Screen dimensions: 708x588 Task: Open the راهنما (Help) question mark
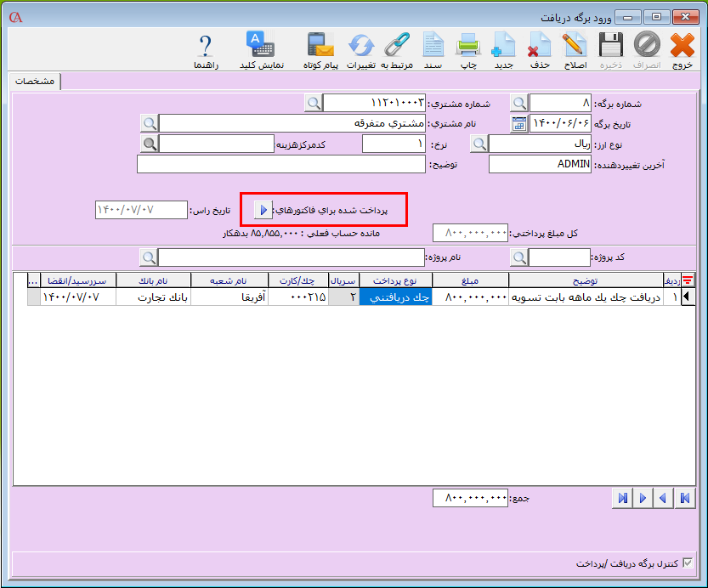[205, 49]
